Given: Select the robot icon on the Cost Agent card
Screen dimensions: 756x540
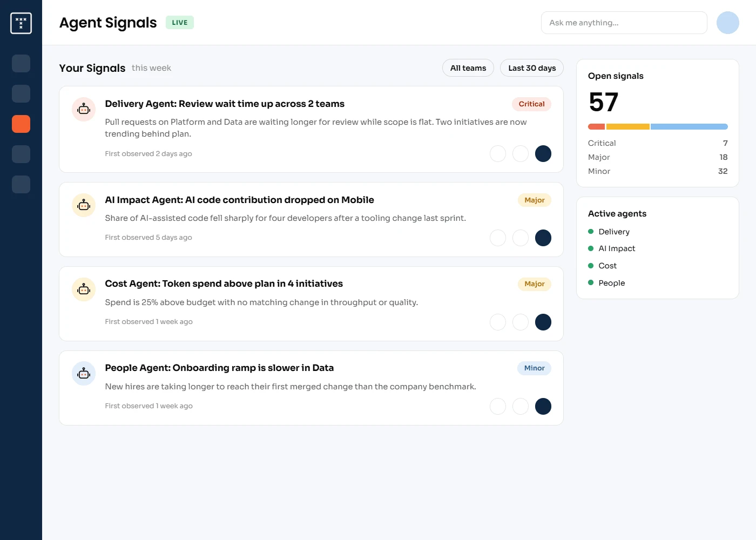Looking at the screenshot, I should (84, 289).
